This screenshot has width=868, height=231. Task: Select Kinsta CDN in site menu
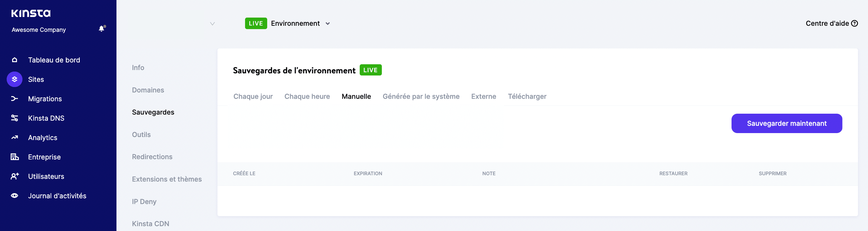pyautogui.click(x=150, y=224)
